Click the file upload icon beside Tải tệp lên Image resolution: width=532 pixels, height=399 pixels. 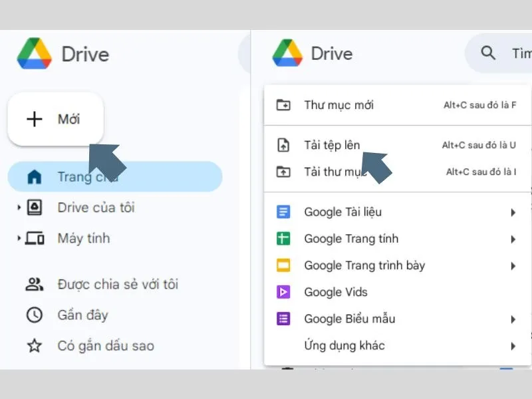coord(283,145)
